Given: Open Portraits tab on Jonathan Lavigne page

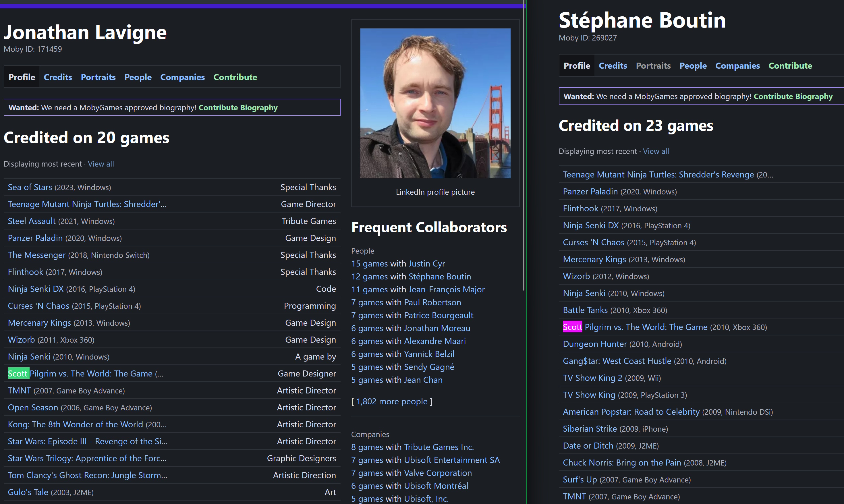Looking at the screenshot, I should pyautogui.click(x=98, y=77).
